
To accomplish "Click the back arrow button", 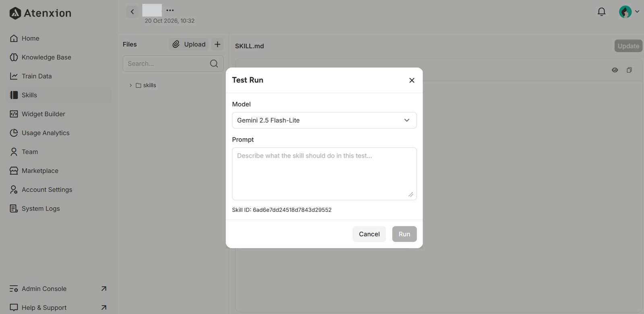I will pyautogui.click(x=132, y=12).
